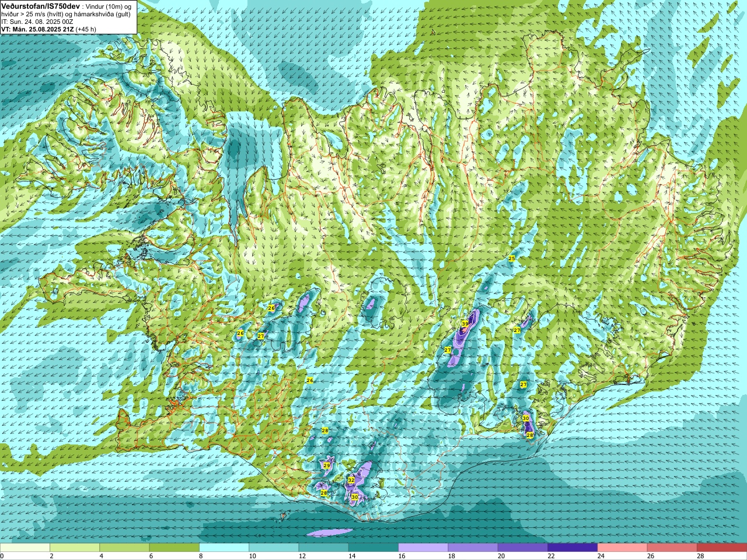747x560 pixels.
Task: Select the 'IT: Sun. 24. 08. 2025 00Z' line
Action: 37,22
